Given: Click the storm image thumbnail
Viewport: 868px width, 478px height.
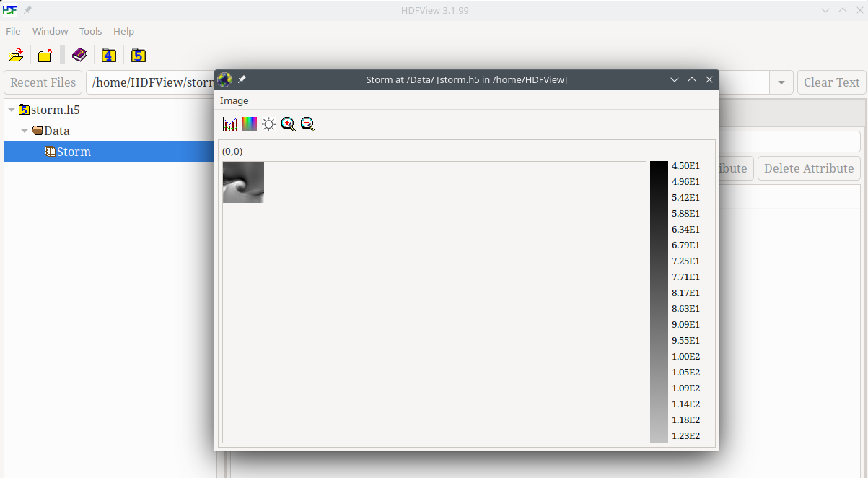Looking at the screenshot, I should pyautogui.click(x=243, y=182).
